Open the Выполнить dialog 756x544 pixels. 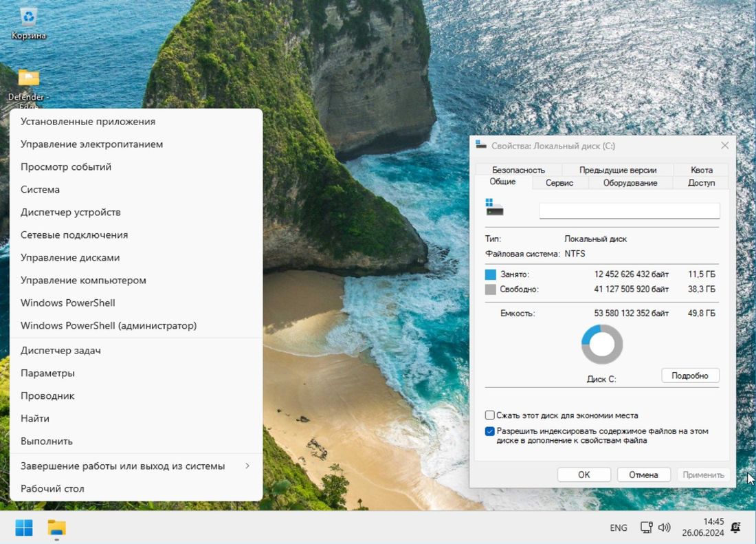pos(136,442)
